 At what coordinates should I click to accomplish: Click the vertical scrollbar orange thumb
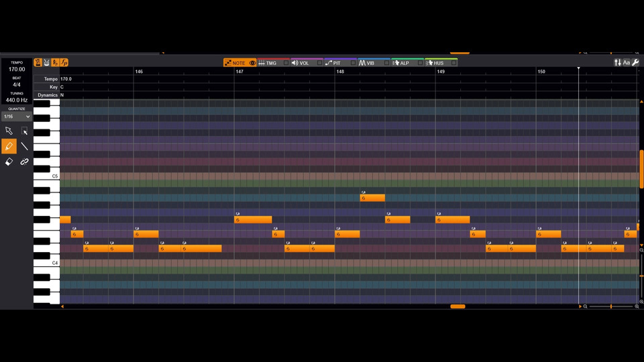(641, 169)
